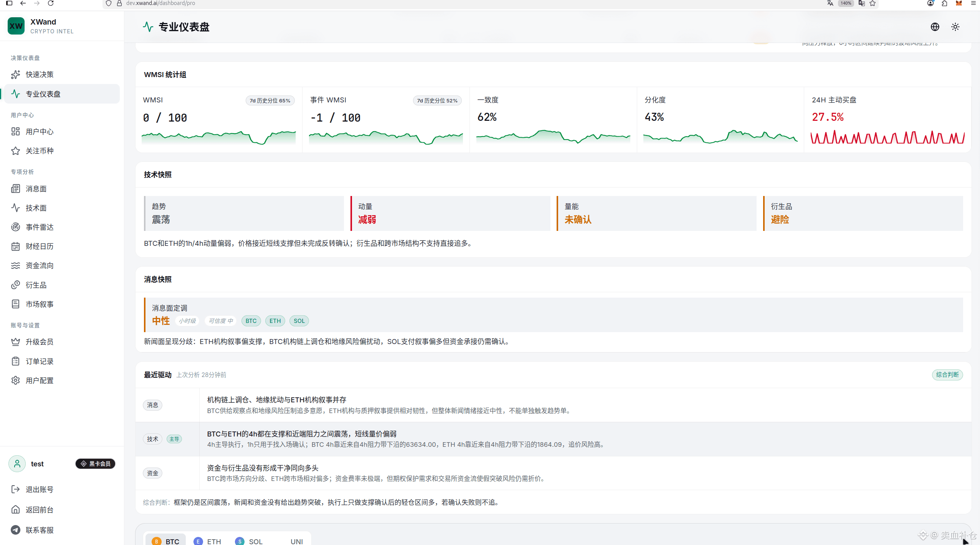Screen dimensions: 980x545
Task: Click 升级会员 crown icon
Action: pos(15,342)
